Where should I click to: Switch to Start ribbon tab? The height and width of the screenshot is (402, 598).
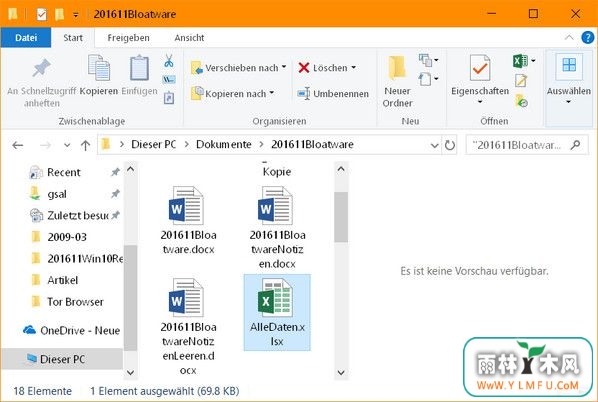pos(73,38)
